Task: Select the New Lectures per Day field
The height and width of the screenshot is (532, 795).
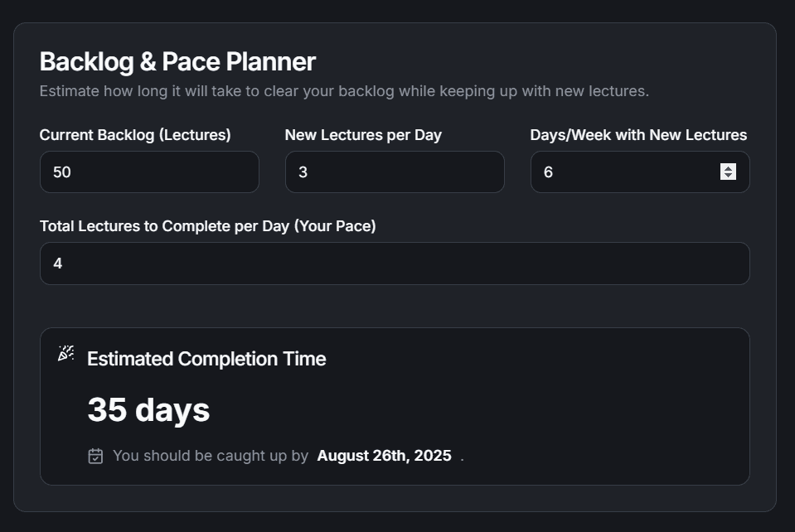Action: 395,172
